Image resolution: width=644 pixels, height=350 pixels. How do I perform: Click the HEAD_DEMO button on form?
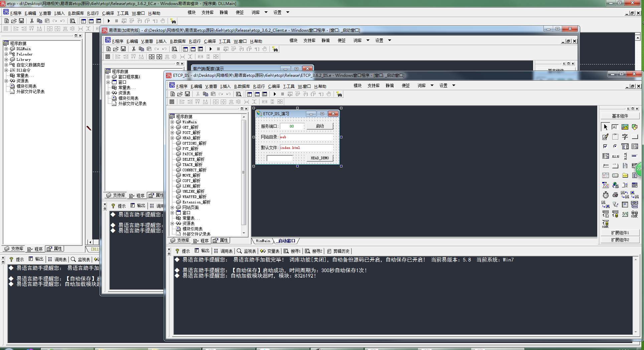tap(320, 158)
